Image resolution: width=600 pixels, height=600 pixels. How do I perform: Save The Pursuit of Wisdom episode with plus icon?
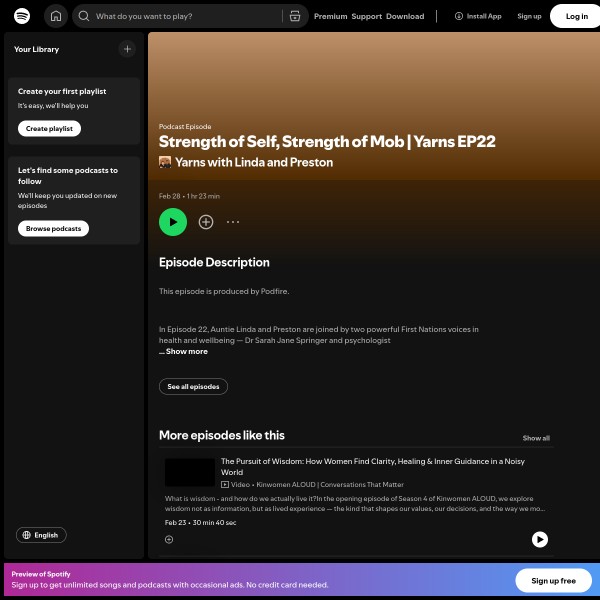tap(169, 539)
